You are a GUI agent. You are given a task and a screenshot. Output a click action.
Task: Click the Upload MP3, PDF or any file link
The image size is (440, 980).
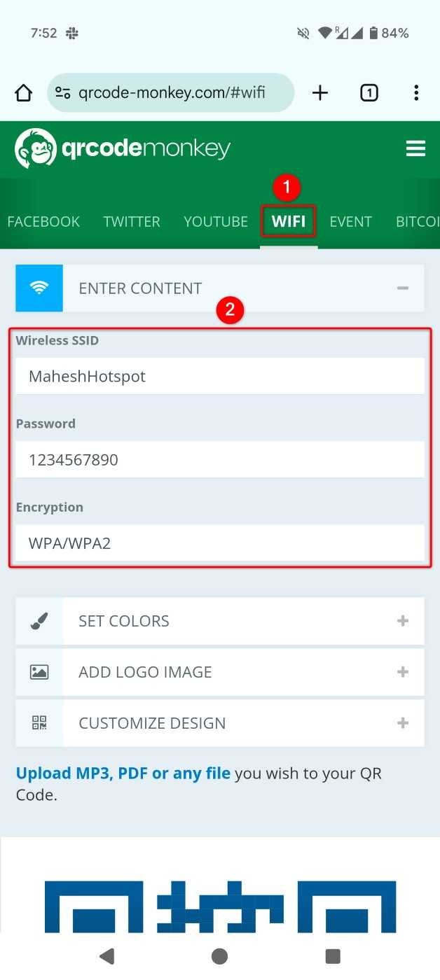123,773
